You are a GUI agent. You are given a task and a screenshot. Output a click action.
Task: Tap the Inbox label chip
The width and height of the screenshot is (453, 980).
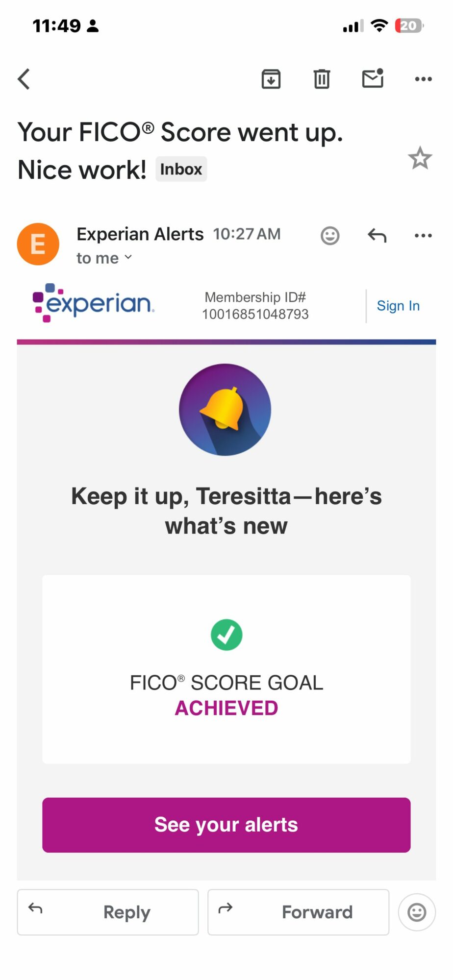click(181, 169)
